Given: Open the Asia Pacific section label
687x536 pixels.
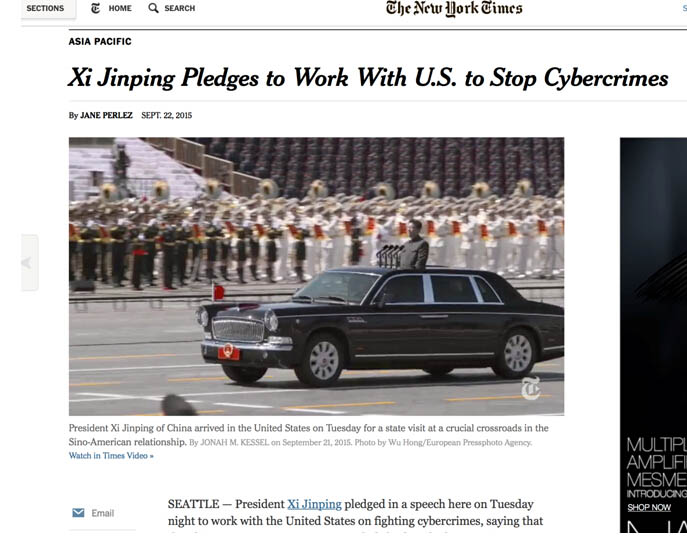Looking at the screenshot, I should point(100,42).
